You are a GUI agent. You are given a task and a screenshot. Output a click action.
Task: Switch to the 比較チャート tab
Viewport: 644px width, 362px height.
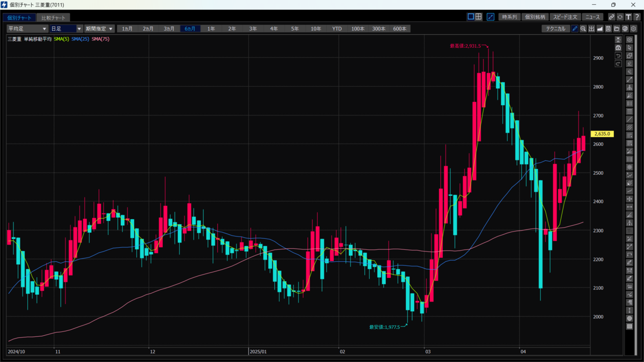[x=53, y=18]
